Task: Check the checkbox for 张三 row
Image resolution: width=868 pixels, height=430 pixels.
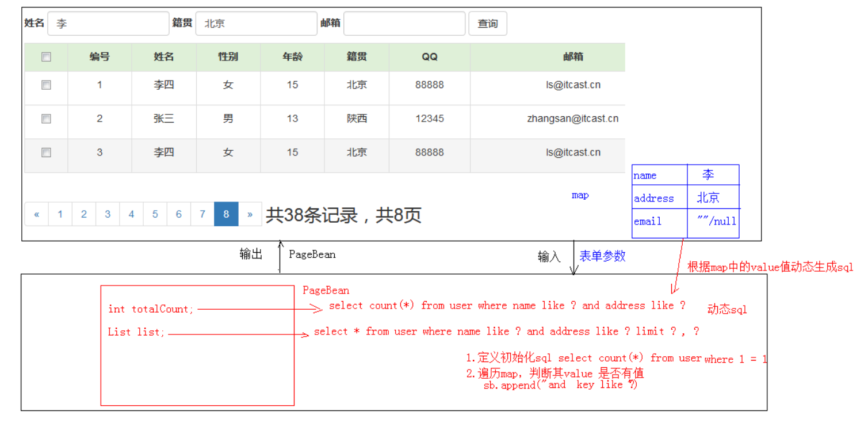Action: click(46, 119)
